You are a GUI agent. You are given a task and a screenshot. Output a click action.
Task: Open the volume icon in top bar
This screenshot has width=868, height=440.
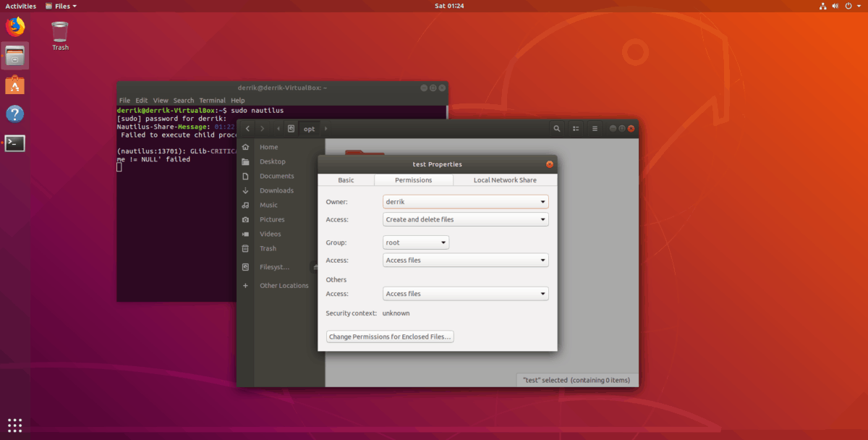pyautogui.click(x=836, y=6)
